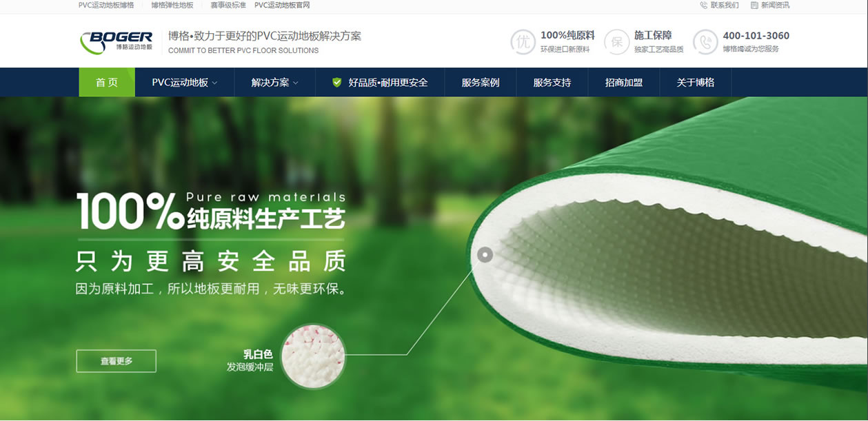Click the 新闻资讯 news icon
The width and height of the screenshot is (868, 421).
pos(754,5)
